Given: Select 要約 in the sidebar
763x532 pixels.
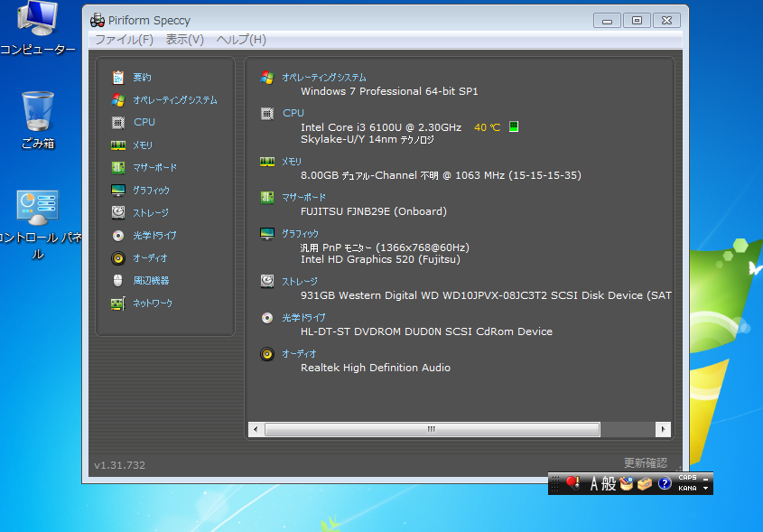Looking at the screenshot, I should click(142, 78).
